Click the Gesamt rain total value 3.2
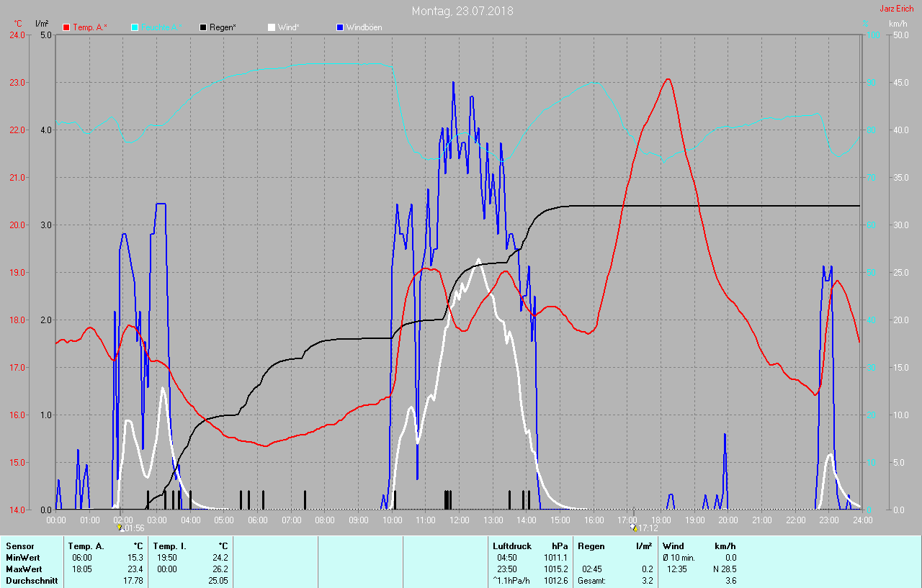The height and width of the screenshot is (588, 922). (x=647, y=581)
